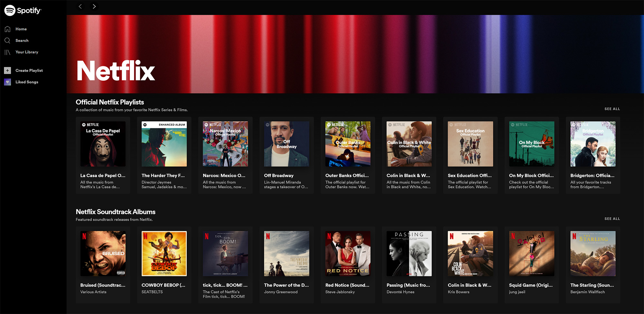Open the La Casa de Papel playlist
The height and width of the screenshot is (314, 644).
tap(103, 144)
